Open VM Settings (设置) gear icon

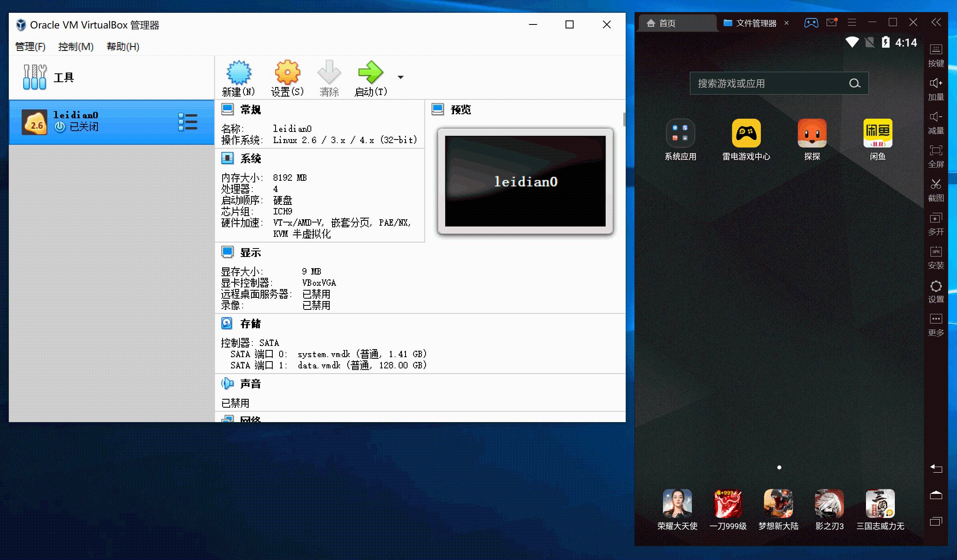pos(287,73)
